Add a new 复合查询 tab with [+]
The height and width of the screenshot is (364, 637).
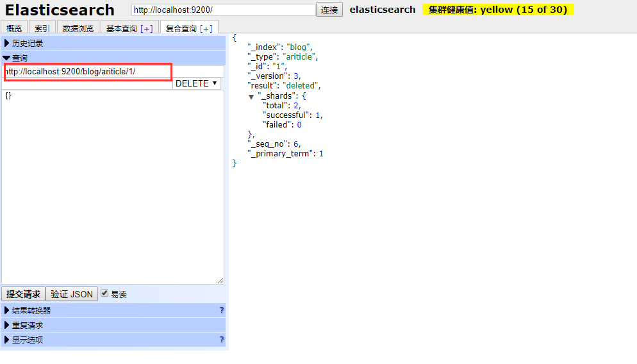206,28
